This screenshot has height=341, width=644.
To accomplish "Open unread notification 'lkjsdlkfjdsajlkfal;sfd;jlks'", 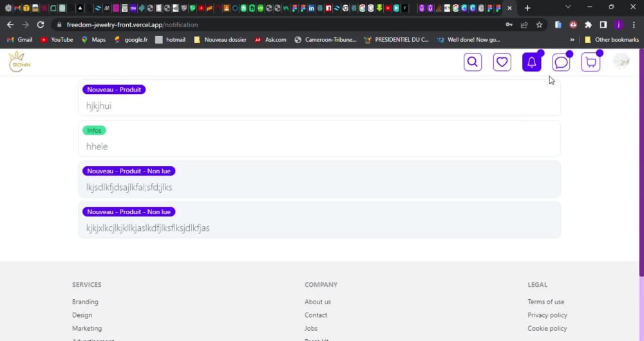I will [x=319, y=179].
